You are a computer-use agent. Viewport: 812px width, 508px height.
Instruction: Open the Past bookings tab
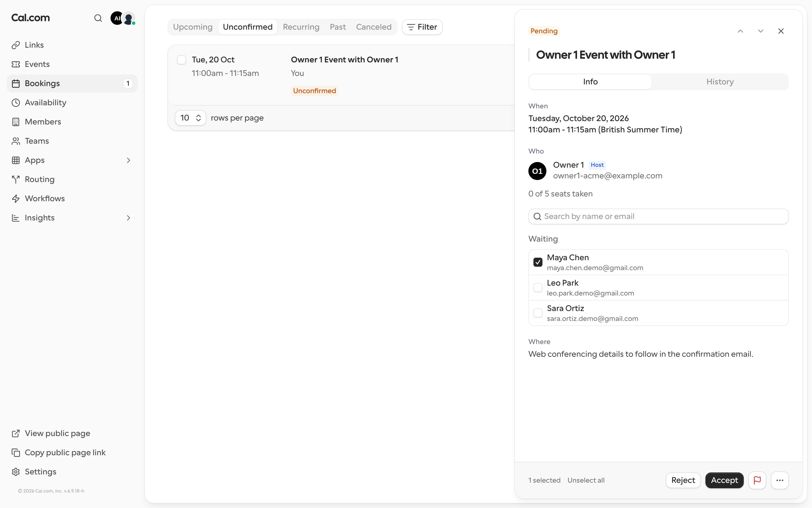click(x=337, y=27)
